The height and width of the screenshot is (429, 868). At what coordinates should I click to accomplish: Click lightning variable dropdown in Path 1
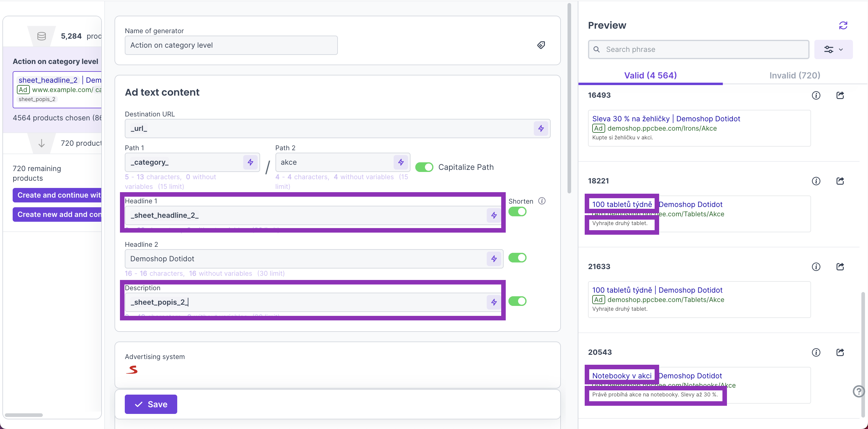click(x=250, y=162)
